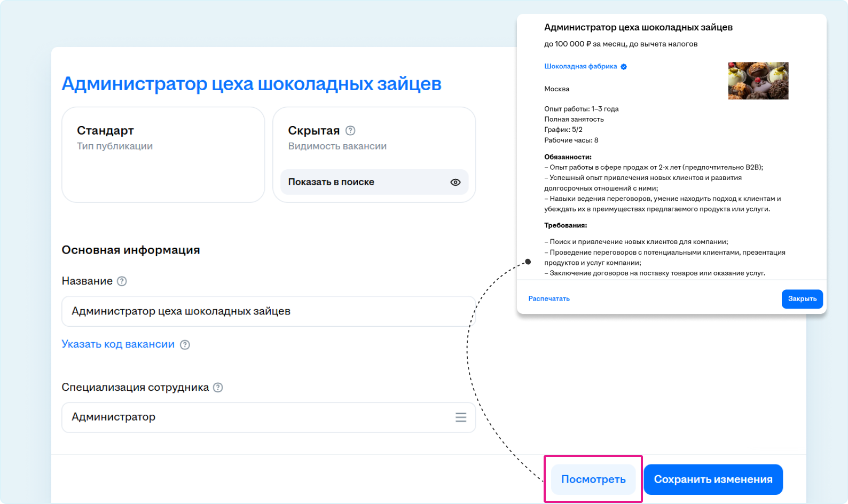Open the help tooltip next to Указать код вакансии
Viewport: 848px width, 504px height.
click(185, 345)
